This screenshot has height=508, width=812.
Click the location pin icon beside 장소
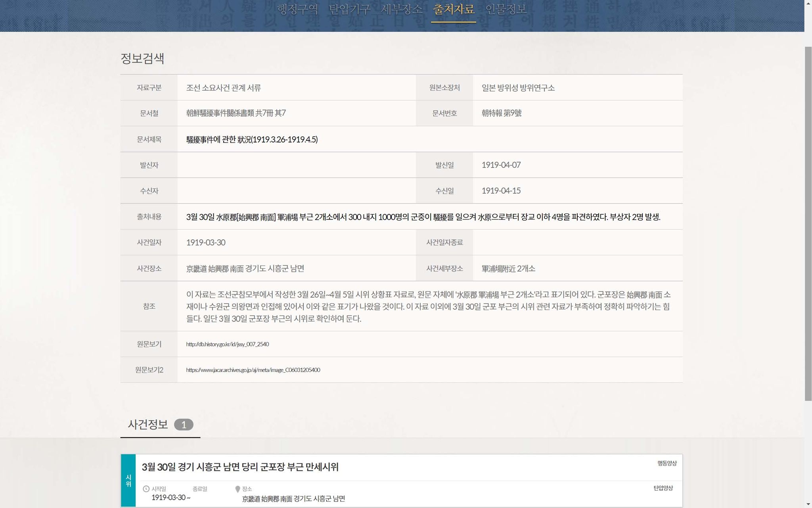tap(237, 489)
